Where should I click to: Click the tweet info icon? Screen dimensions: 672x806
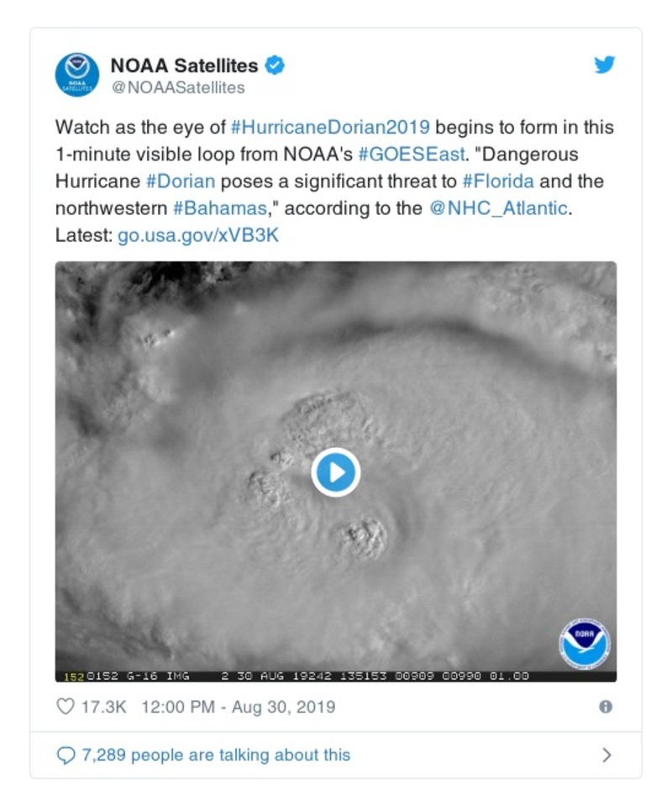tap(605, 707)
